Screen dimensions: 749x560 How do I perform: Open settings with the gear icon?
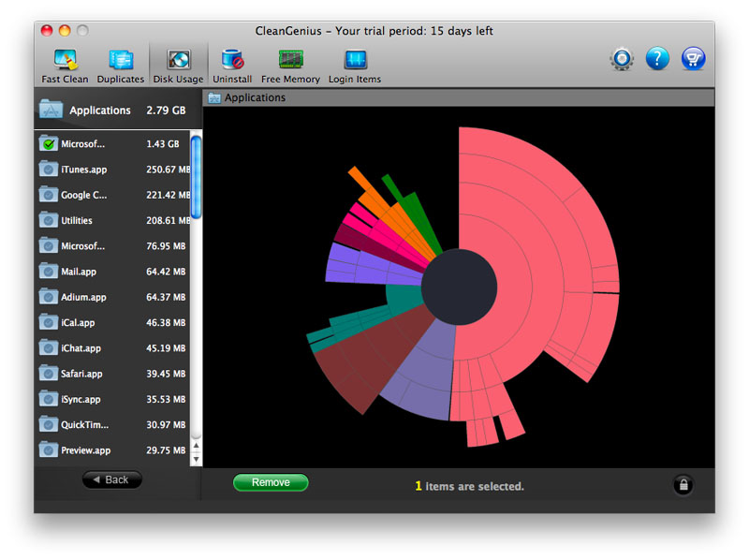tap(622, 59)
